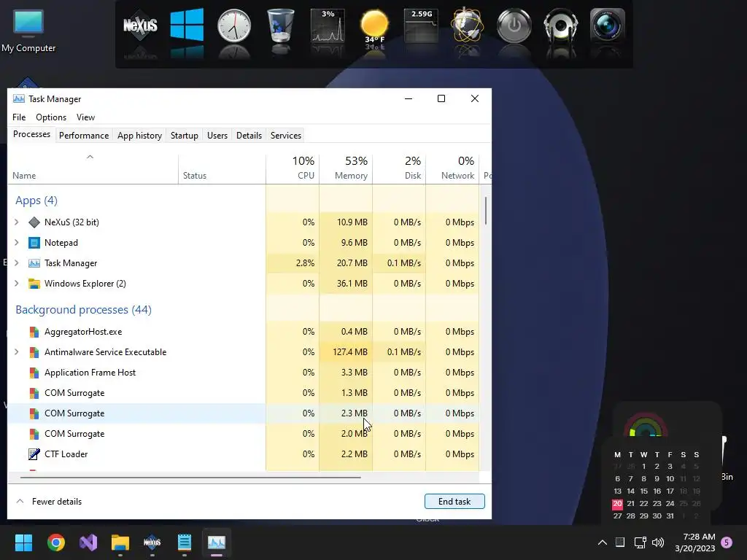Click the Windows logo icon in NeXuS dock
Viewport: 747px width, 560px height.
click(187, 26)
